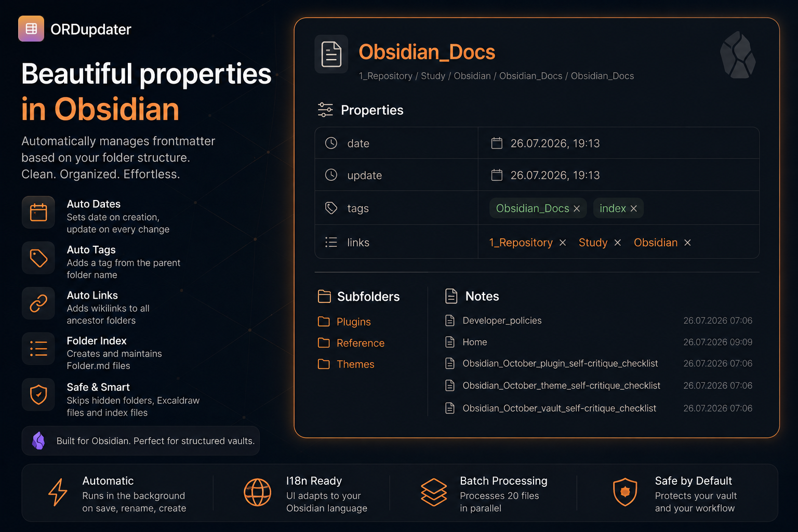Image resolution: width=798 pixels, height=532 pixels.
Task: Remove the index tag
Action: pos(634,208)
